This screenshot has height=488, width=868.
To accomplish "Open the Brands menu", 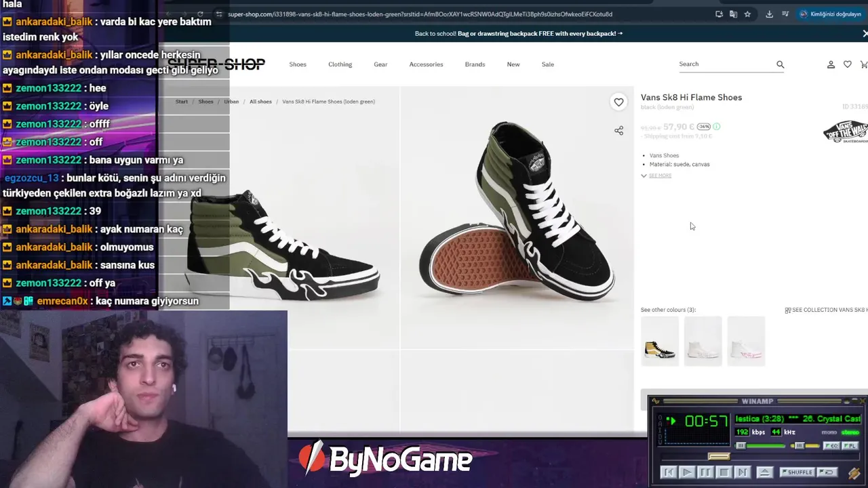I will (475, 64).
